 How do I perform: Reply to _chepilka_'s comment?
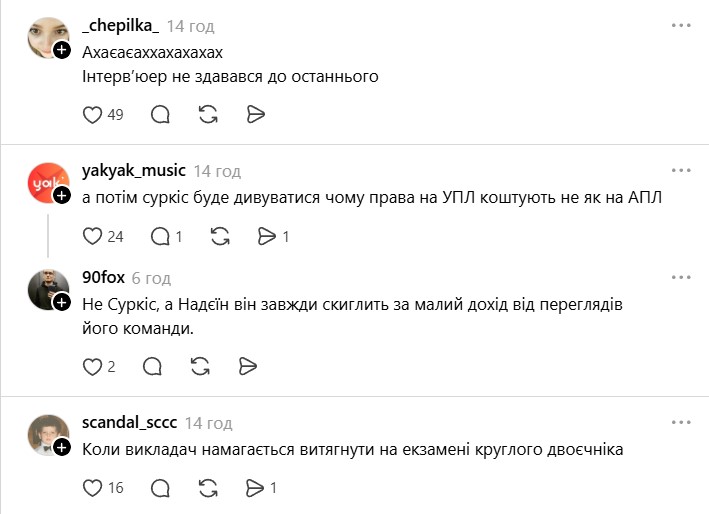tap(160, 115)
